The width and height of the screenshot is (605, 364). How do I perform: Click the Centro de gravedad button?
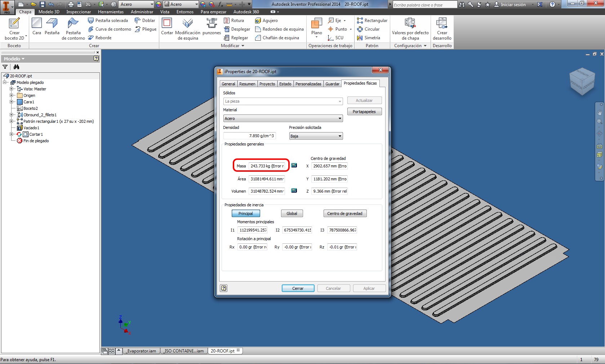(x=345, y=214)
